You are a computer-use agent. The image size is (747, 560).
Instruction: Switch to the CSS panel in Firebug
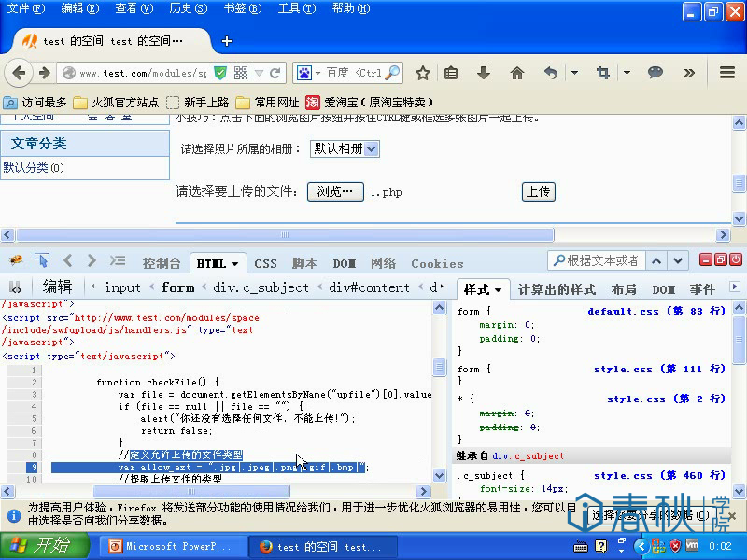(265, 262)
